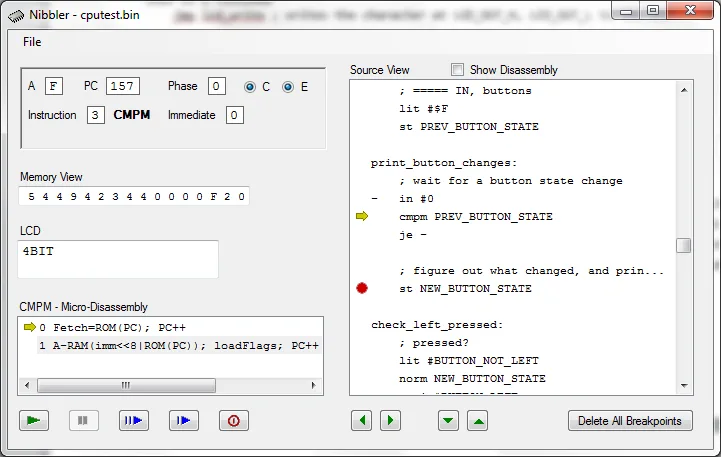This screenshot has width=721, height=457.
Task: Click the Source View scroll down arrow
Action: pyautogui.click(x=684, y=385)
